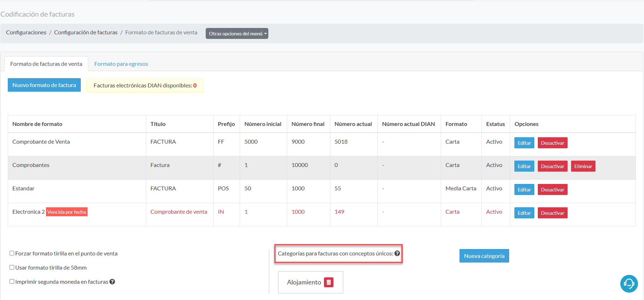Select Formato de facturas de venta tab
The width and height of the screenshot is (644, 300).
pos(46,64)
